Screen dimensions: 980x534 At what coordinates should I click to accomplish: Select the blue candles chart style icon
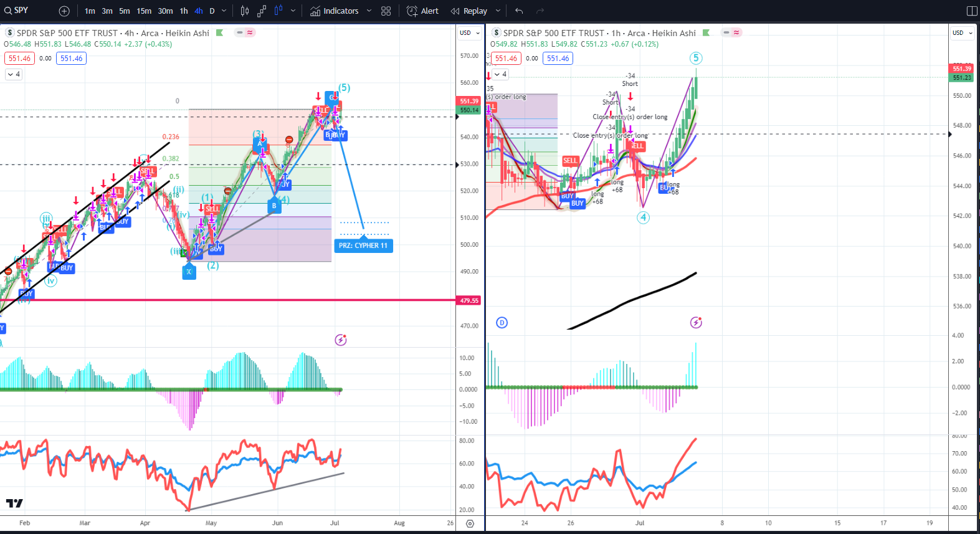coord(278,11)
